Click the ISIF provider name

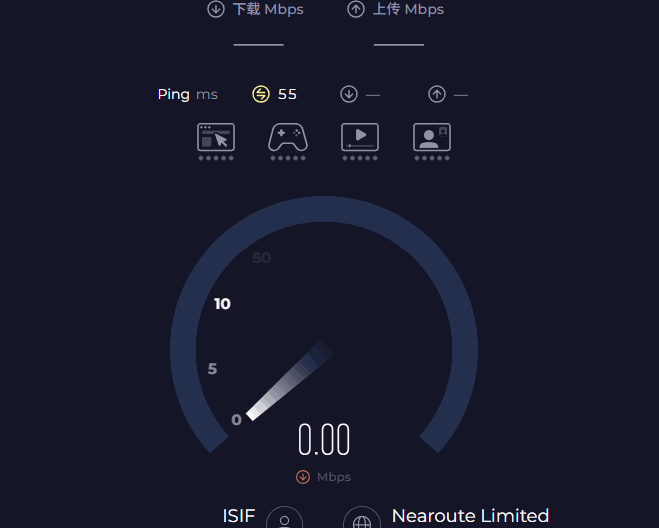click(x=239, y=516)
